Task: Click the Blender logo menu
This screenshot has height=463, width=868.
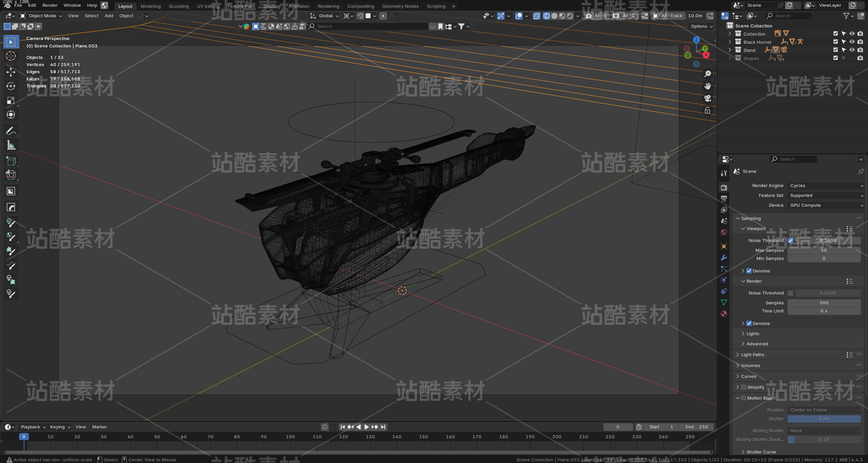Action: pyautogui.click(x=7, y=5)
